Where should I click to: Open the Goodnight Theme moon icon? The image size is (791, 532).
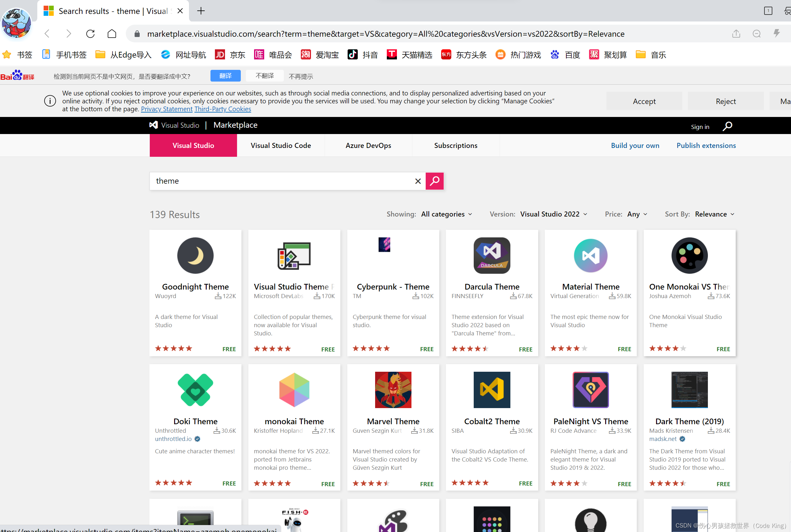tap(195, 255)
